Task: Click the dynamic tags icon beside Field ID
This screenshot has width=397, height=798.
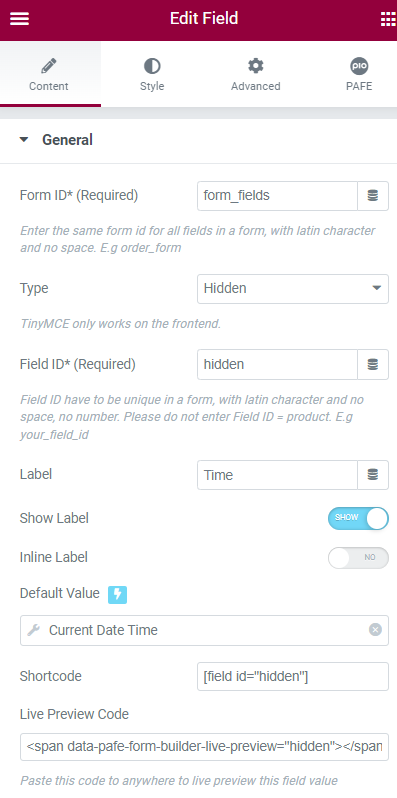Action: coord(373,364)
